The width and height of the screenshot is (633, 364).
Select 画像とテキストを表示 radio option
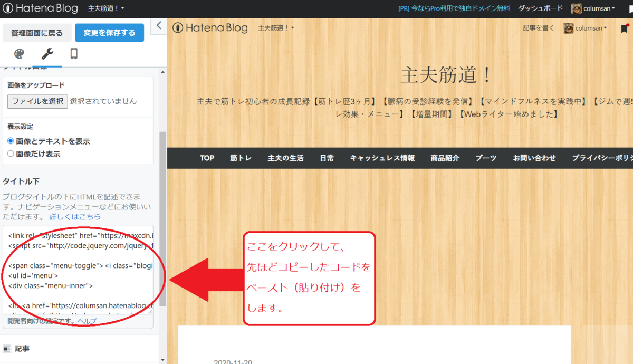[11, 141]
